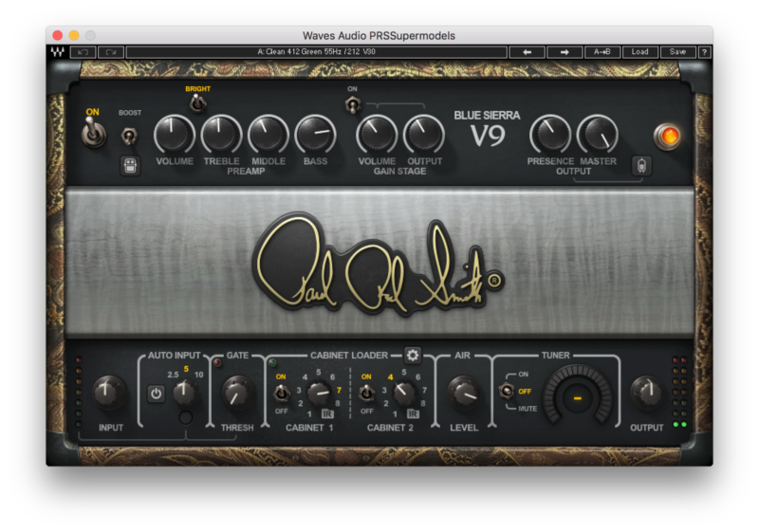The width and height of the screenshot is (759, 532).
Task: Toggle Cabinet 2 on/off switch
Action: [366, 394]
